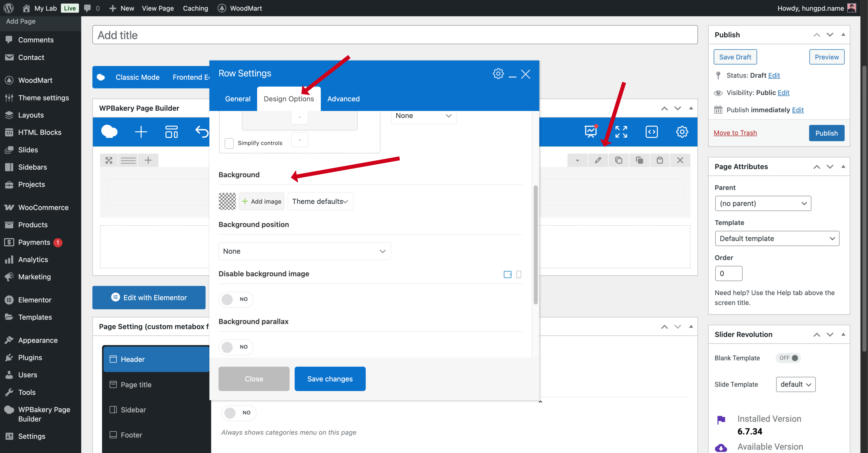Click the WPBakery cloud logo in builder toolbar
Screen dimensions: 868x453
click(x=110, y=131)
